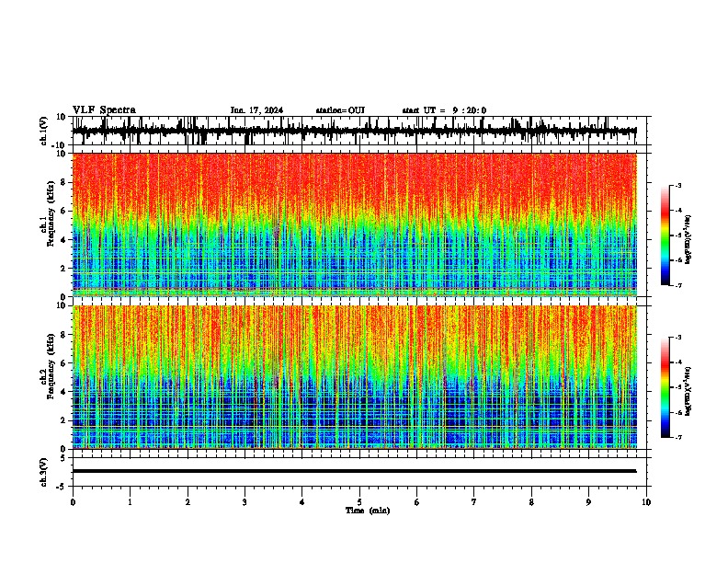Select the ch.1 spectrogram color bar

pos(665,236)
